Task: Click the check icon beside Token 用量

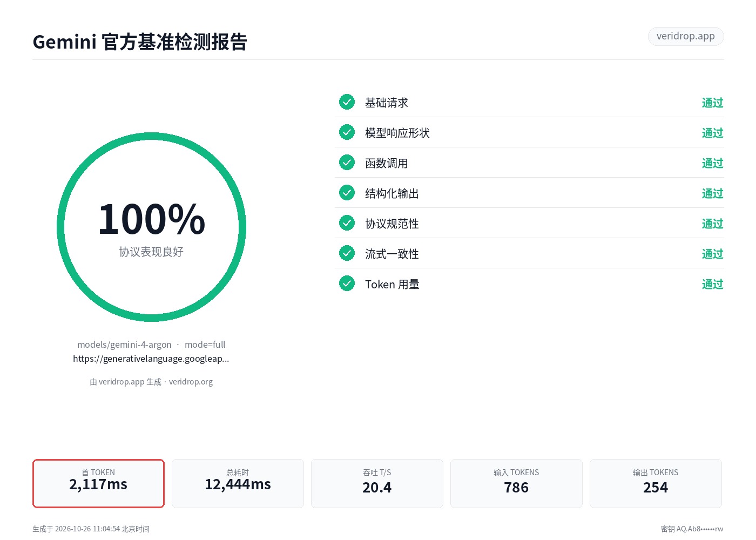Action: point(347,283)
